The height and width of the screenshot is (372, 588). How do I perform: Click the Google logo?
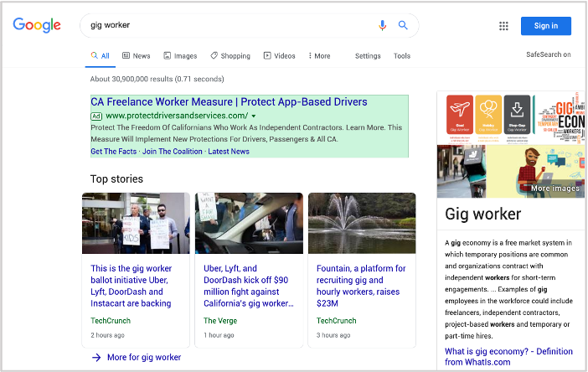coord(37,25)
